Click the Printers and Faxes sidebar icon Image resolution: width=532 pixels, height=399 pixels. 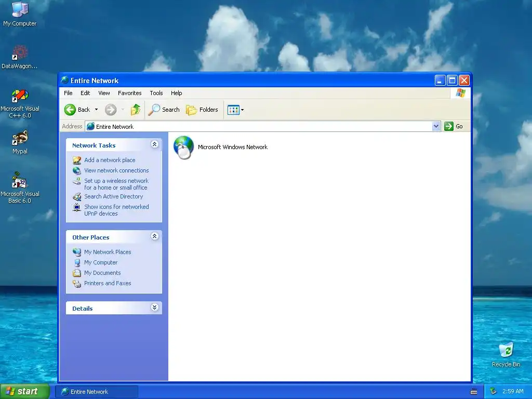(77, 283)
